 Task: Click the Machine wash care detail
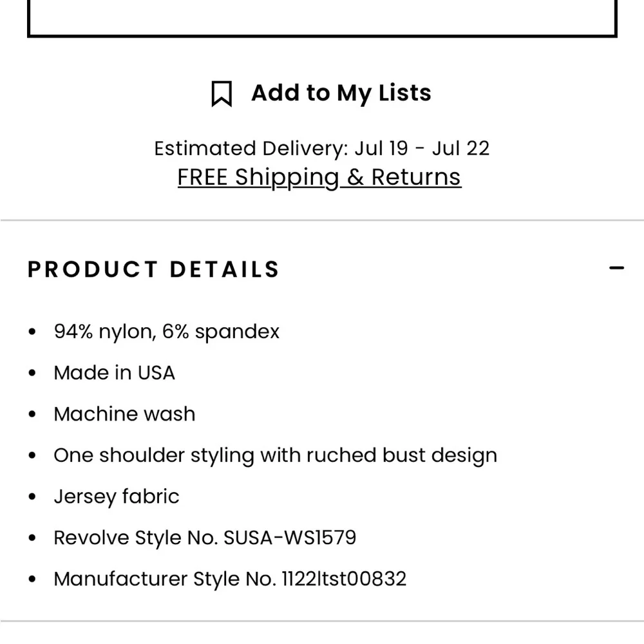(x=124, y=414)
